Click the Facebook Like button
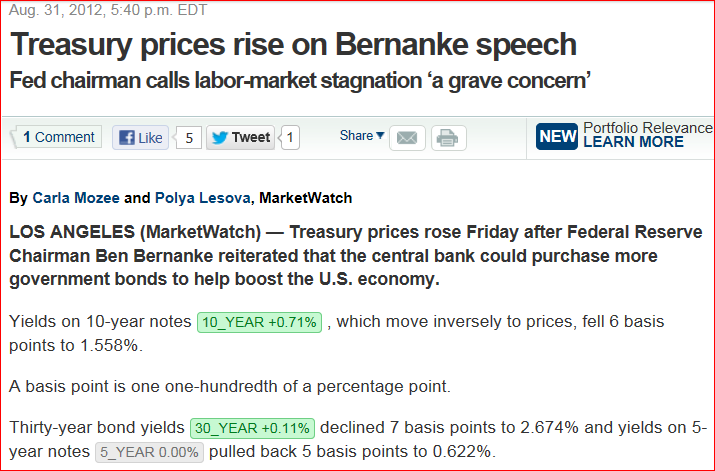 tap(140, 138)
